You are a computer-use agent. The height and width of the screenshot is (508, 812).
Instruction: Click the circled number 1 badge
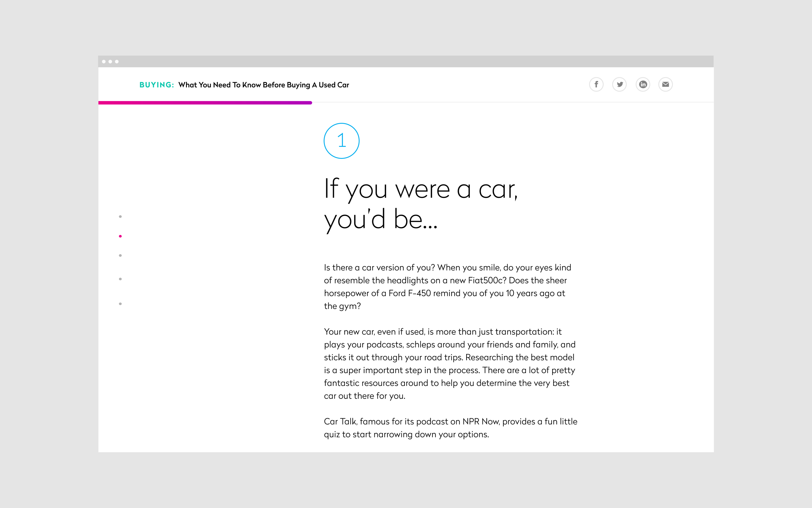pos(341,141)
